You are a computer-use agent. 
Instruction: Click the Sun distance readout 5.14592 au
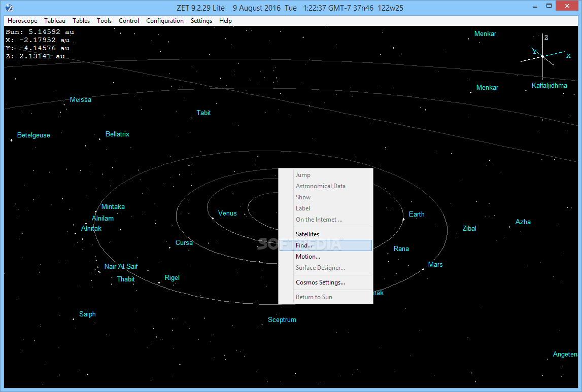coord(40,32)
